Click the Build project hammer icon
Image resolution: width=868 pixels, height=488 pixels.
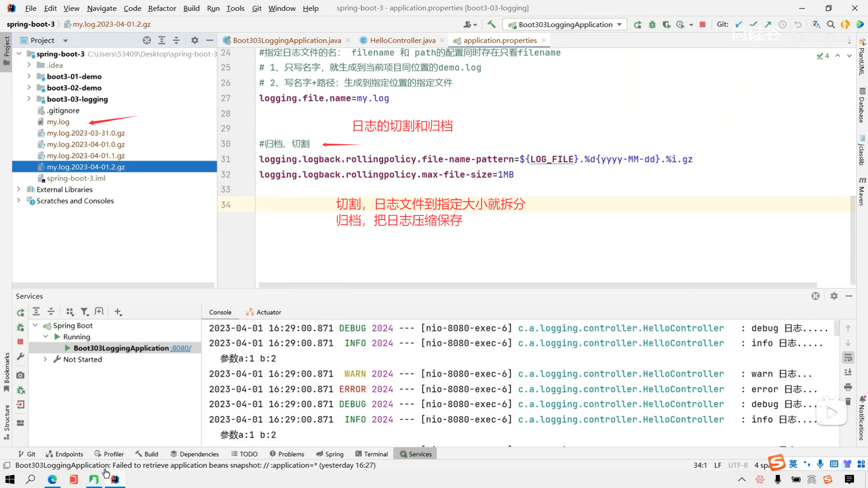pyautogui.click(x=491, y=24)
